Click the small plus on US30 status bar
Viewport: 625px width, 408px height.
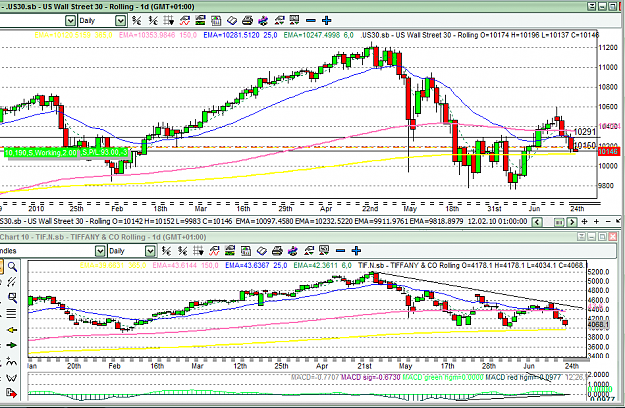(x=596, y=222)
